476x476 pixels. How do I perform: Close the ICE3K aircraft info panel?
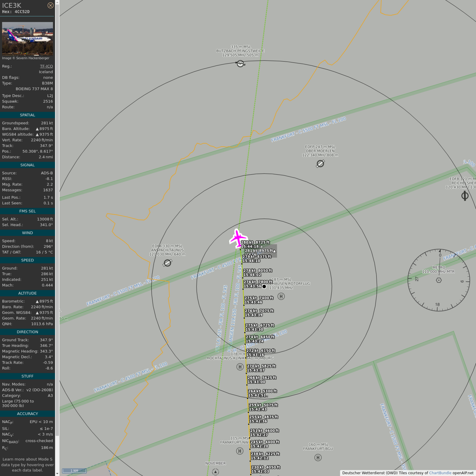(50, 5)
